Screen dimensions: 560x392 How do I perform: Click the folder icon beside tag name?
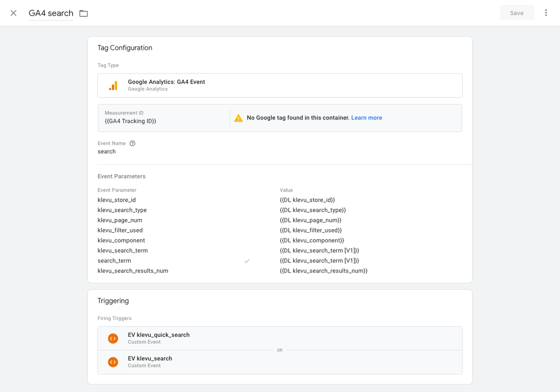(84, 13)
